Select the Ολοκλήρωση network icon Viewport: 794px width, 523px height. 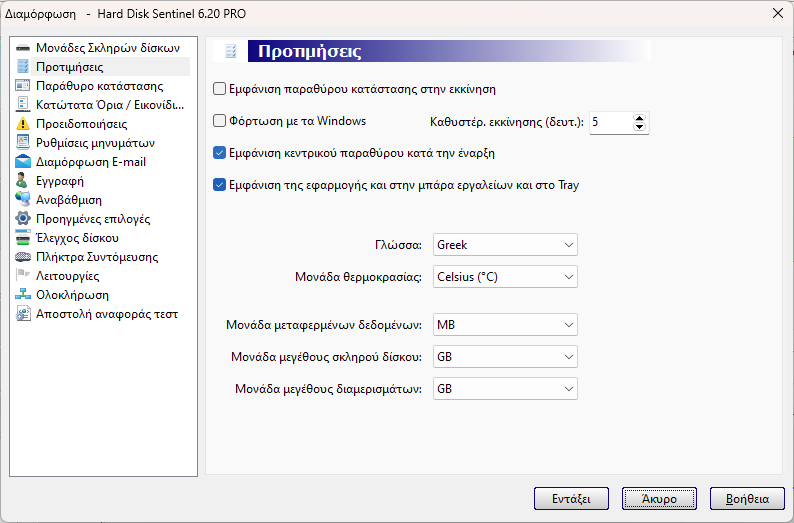coord(23,295)
